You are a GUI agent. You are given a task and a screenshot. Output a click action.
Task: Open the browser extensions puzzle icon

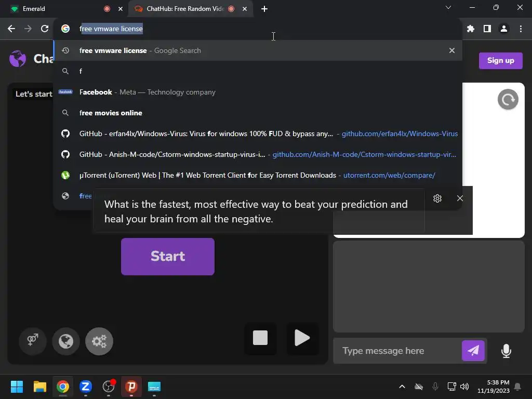(471, 29)
